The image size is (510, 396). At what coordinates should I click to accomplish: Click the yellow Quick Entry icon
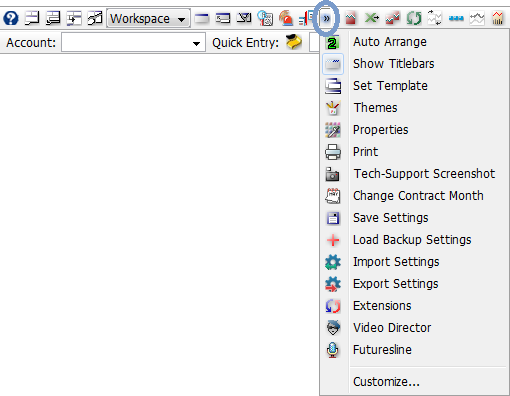(294, 42)
